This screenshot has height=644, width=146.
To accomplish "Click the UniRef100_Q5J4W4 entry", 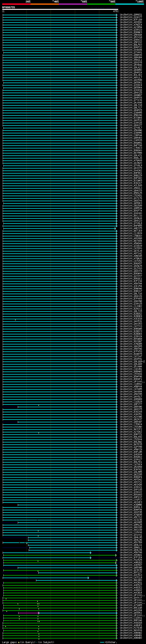I will tap(131, 366).
